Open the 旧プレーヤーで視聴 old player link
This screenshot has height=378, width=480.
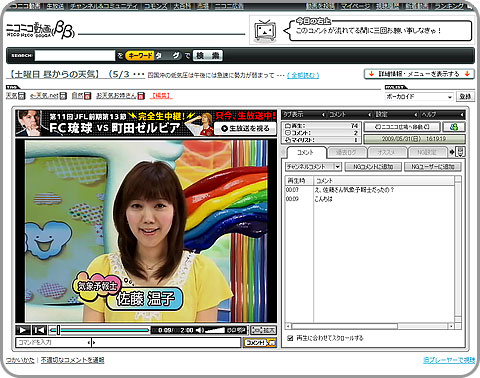coord(449,360)
